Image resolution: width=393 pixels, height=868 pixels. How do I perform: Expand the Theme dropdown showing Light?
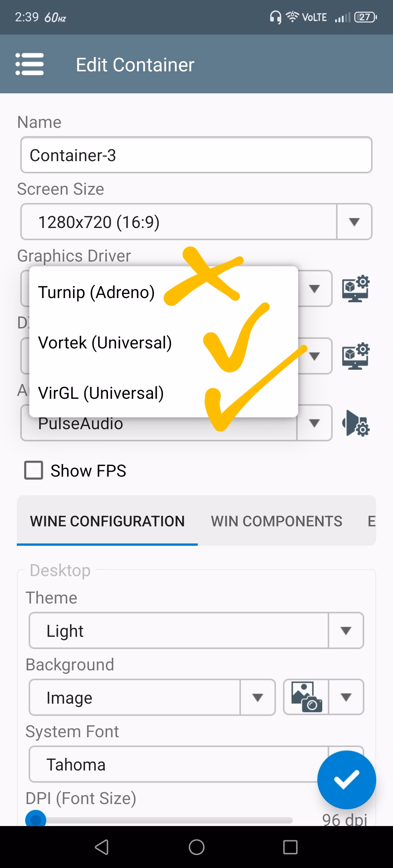pos(345,630)
